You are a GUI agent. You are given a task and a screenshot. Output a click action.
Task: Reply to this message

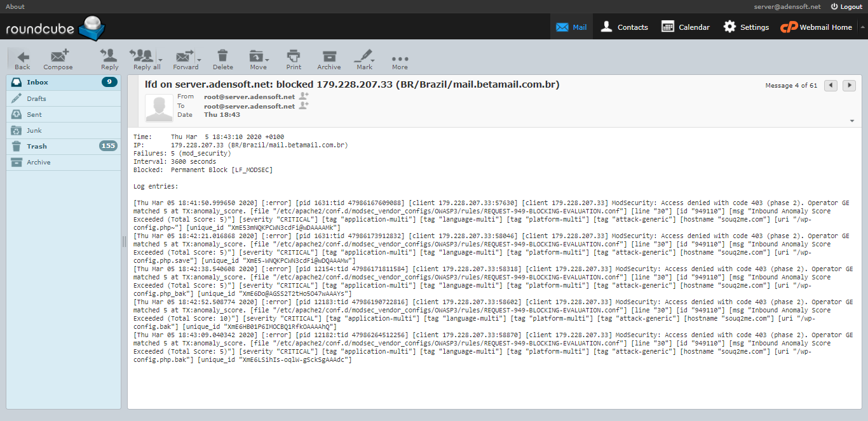click(x=109, y=59)
